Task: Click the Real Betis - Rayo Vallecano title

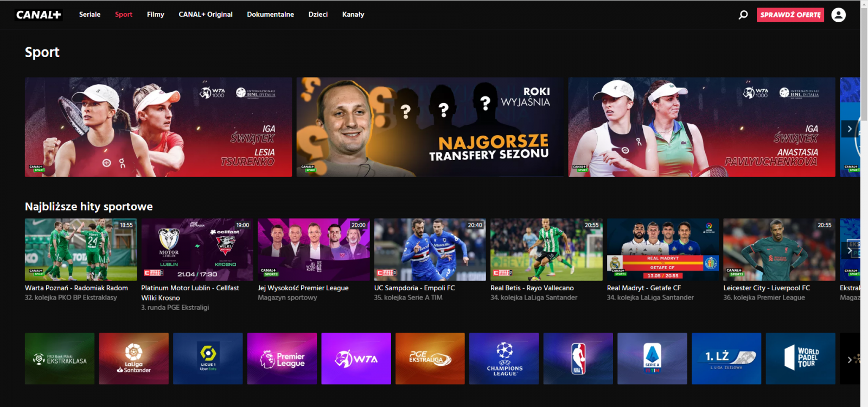Action: [532, 288]
